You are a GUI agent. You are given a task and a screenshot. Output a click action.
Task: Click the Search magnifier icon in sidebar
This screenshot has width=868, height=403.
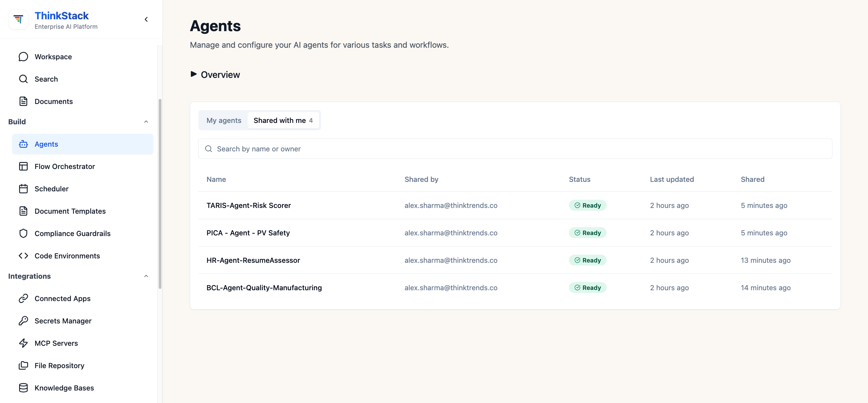(23, 79)
